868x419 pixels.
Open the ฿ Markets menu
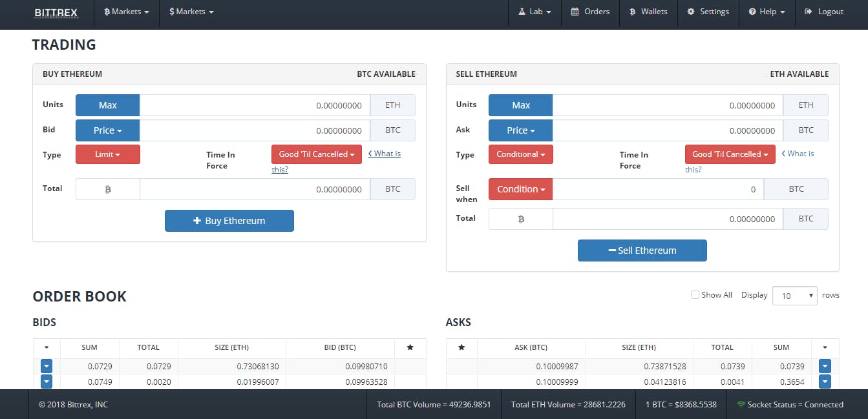click(x=126, y=12)
